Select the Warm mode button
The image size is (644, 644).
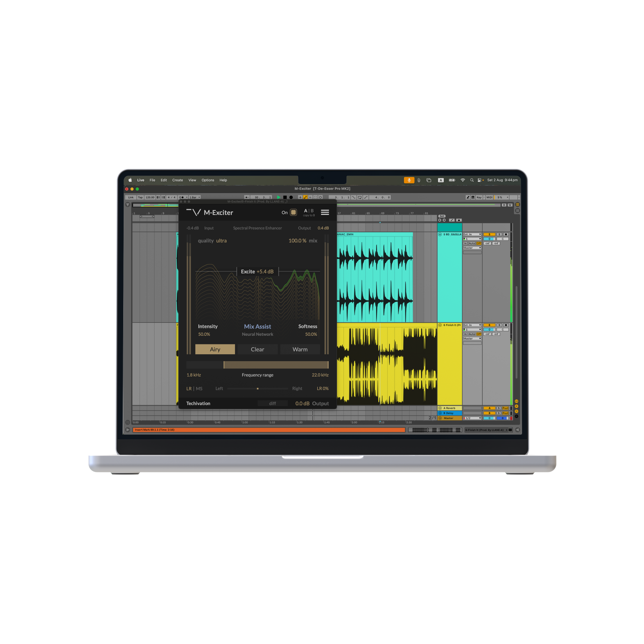300,349
